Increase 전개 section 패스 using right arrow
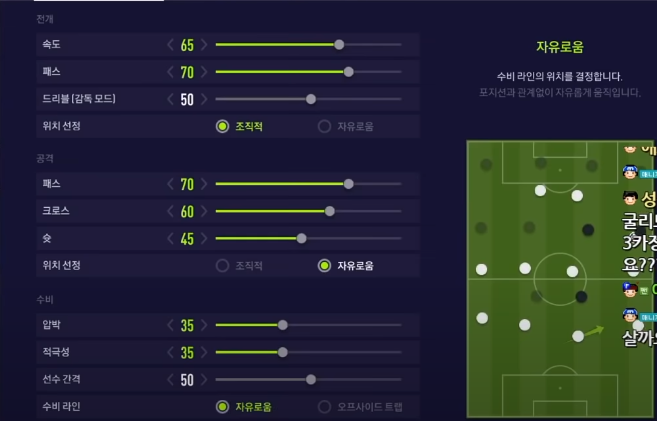The image size is (657, 421). (205, 72)
